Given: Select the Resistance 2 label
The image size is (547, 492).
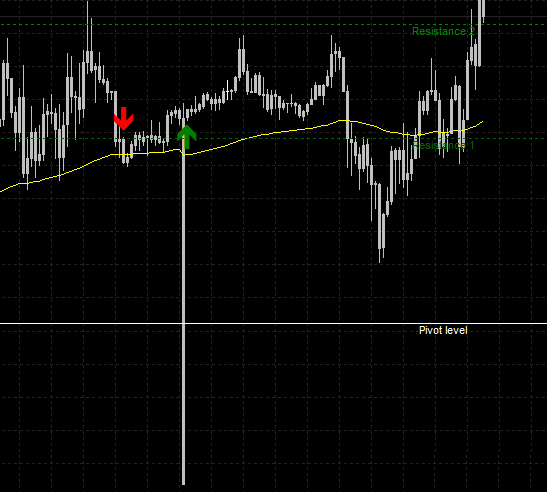Looking at the screenshot, I should click(x=443, y=31).
